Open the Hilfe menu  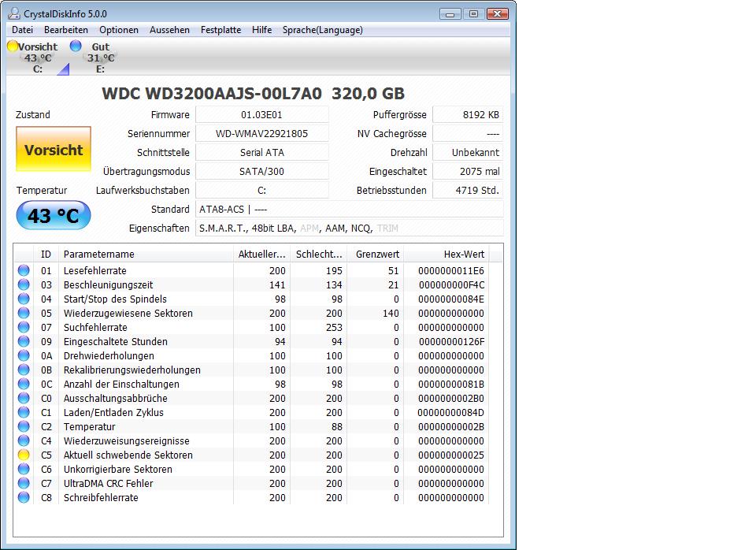261,30
